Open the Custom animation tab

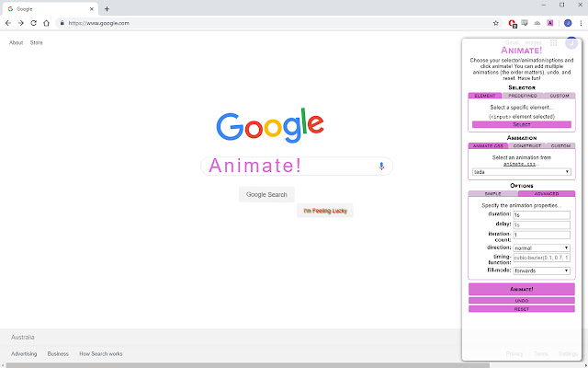pyautogui.click(x=560, y=145)
